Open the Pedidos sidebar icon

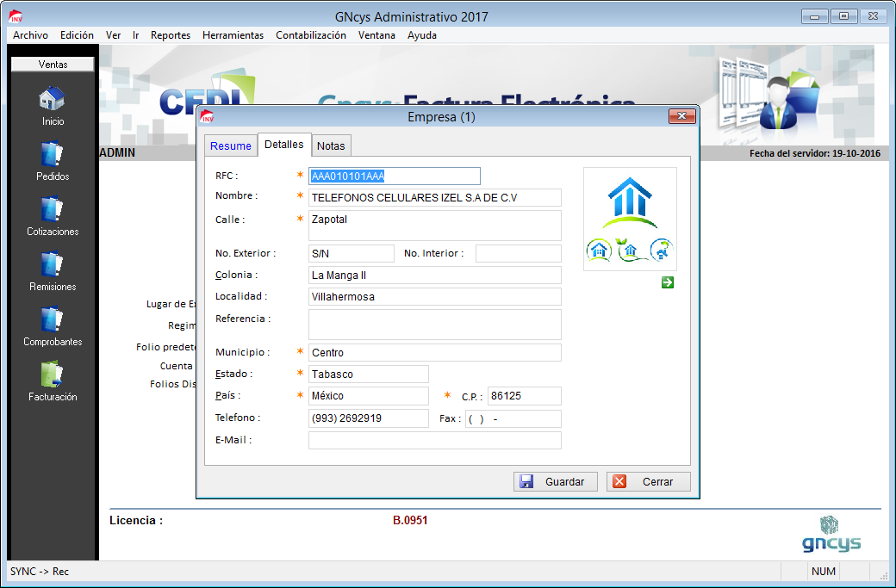point(52,154)
